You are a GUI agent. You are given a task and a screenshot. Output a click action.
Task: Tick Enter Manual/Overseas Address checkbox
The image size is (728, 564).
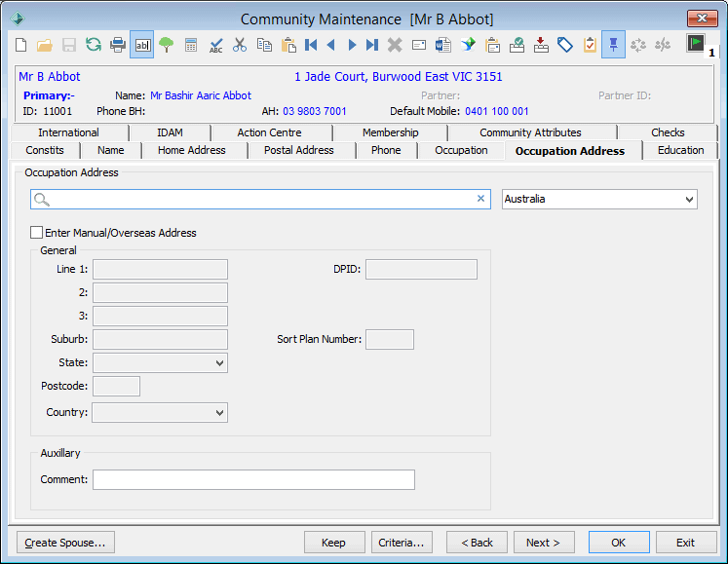click(x=36, y=233)
